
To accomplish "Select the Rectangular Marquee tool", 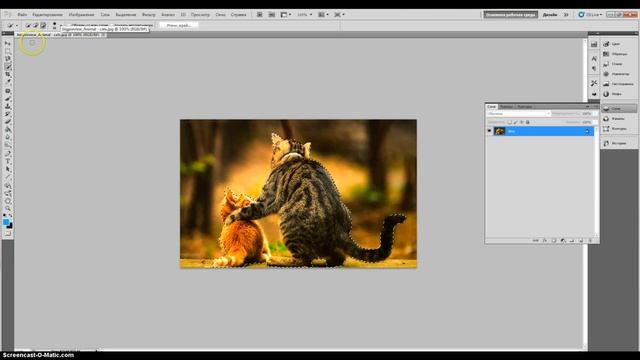I will click(8, 51).
